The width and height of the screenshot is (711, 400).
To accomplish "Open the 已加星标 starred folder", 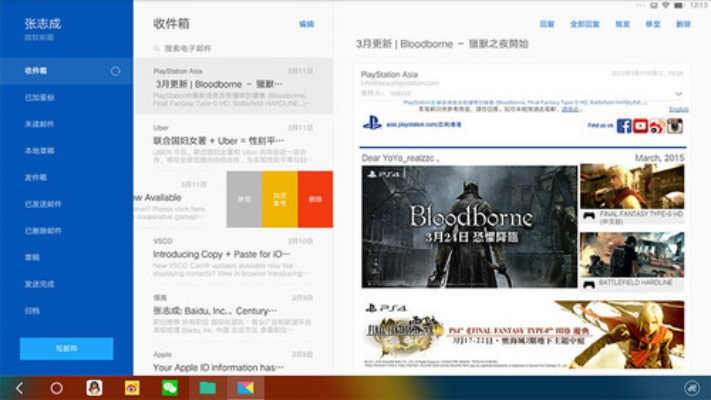I will point(38,98).
